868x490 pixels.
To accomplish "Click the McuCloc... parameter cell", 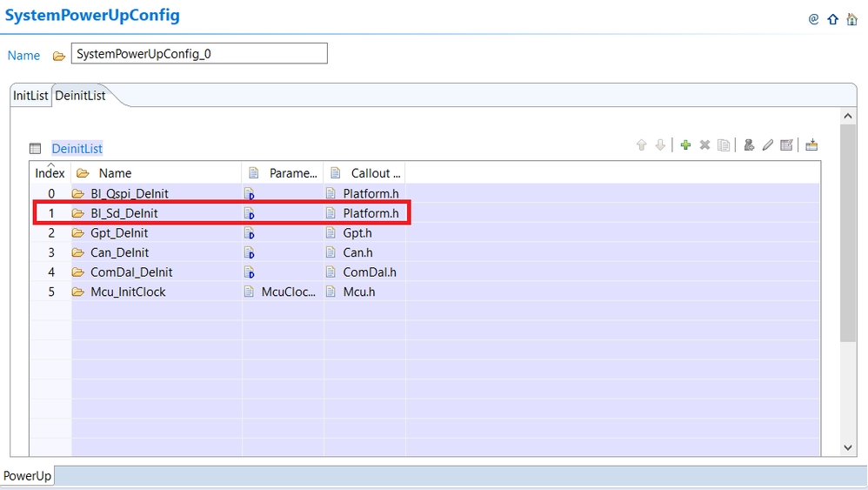I will pyautogui.click(x=283, y=292).
